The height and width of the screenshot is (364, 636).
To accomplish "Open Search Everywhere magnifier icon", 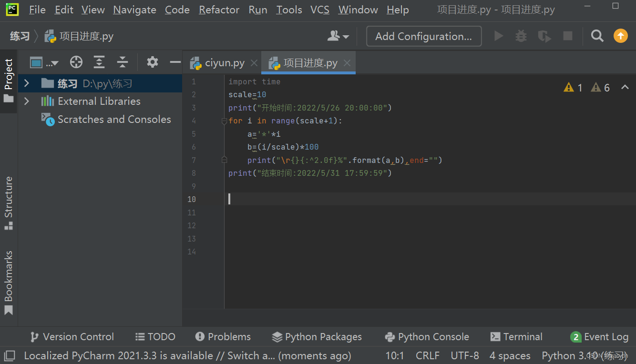I will click(x=597, y=36).
